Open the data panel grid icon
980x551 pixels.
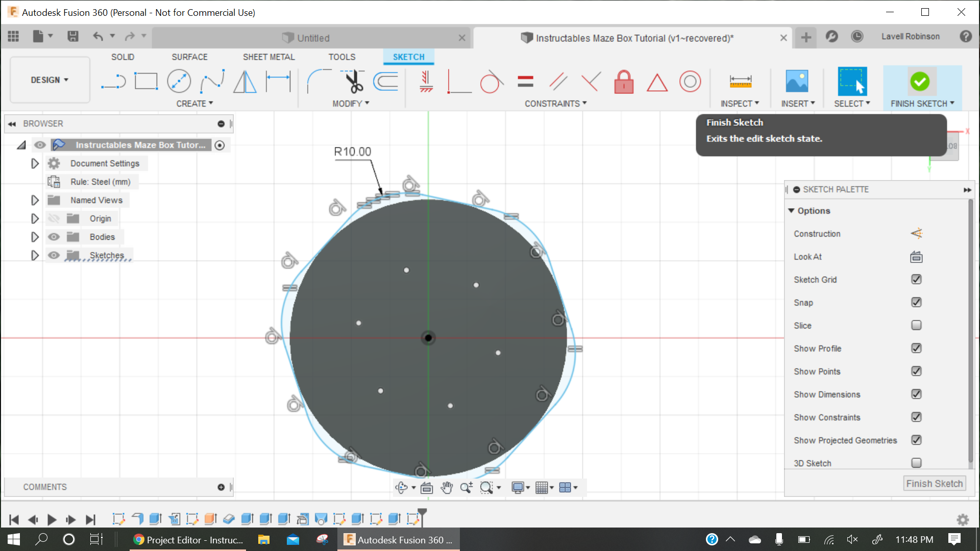13,36
